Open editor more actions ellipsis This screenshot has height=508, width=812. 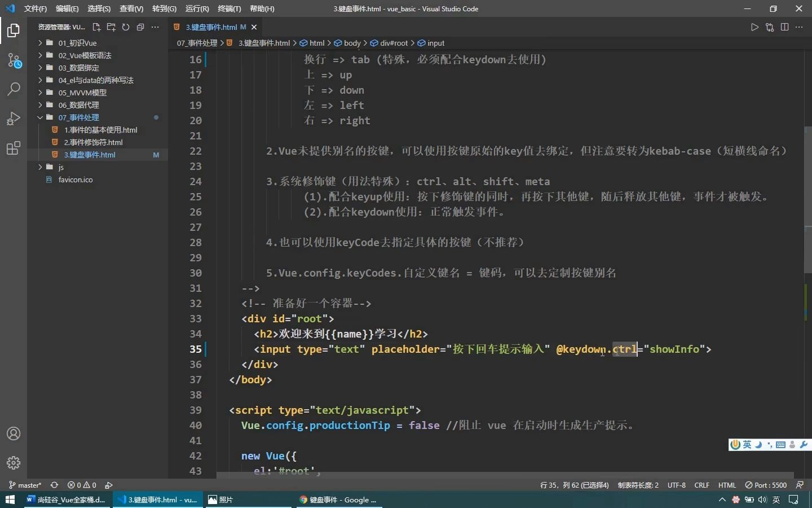click(x=799, y=27)
